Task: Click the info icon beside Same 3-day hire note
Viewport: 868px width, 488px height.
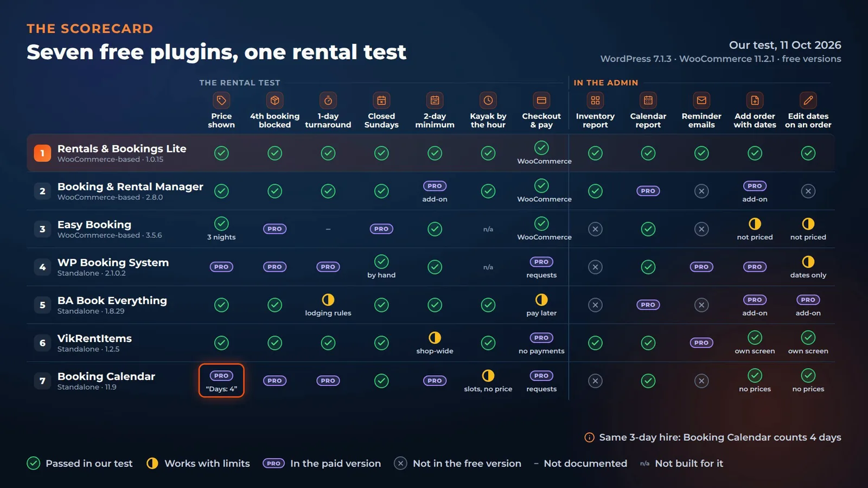Action: pos(589,438)
